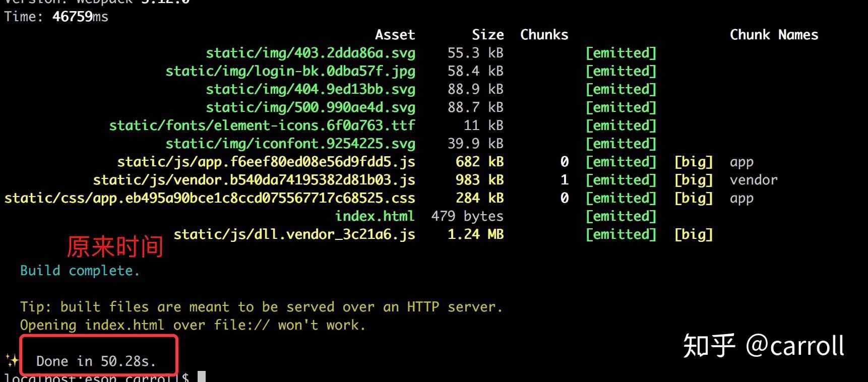The height and width of the screenshot is (382, 868).
Task: Click the static/css/app css file name
Action: click(210, 198)
